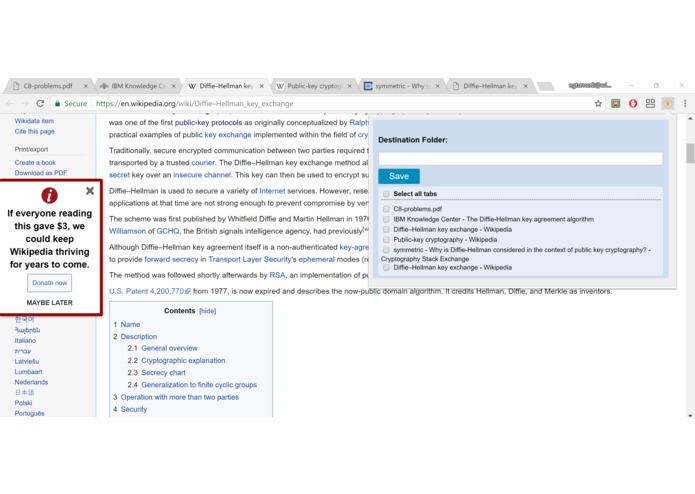This screenshot has width=695, height=494.
Task: Open the forward secrecy link
Action: pos(171,259)
